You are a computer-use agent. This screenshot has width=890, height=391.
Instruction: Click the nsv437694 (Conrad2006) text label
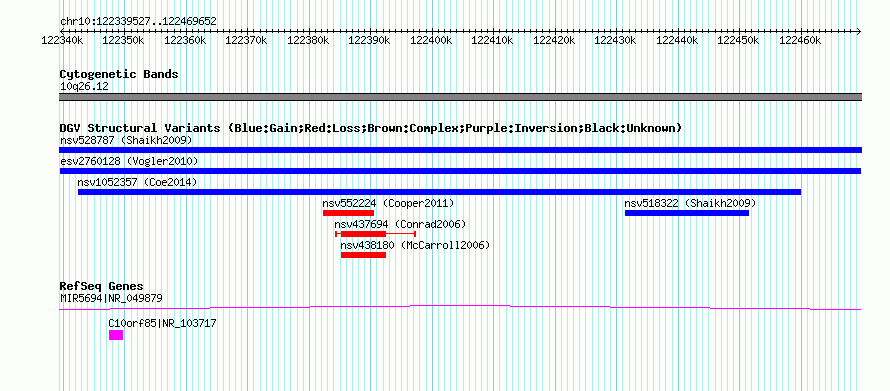[400, 224]
